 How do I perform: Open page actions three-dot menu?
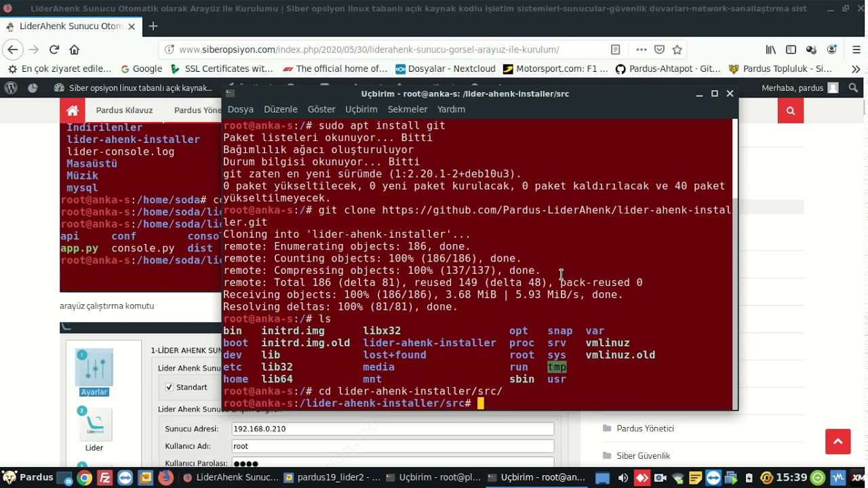(641, 49)
